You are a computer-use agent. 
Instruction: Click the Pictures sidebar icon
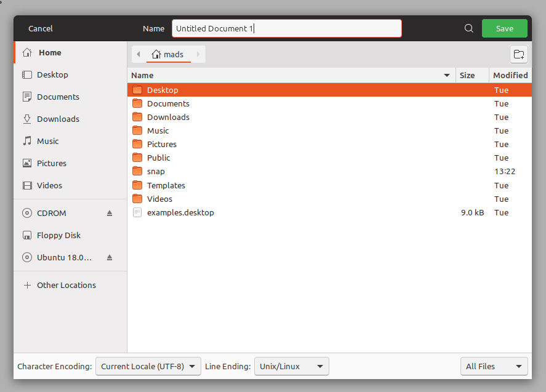click(x=27, y=163)
